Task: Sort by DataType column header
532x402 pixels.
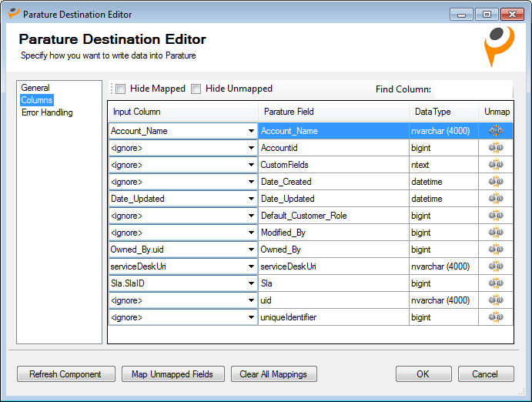Action: pyautogui.click(x=443, y=112)
